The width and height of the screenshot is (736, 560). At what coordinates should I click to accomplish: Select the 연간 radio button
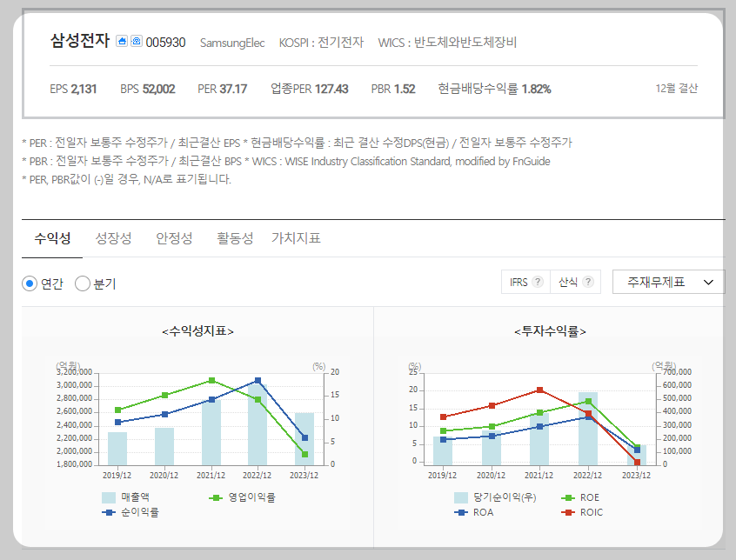click(30, 283)
